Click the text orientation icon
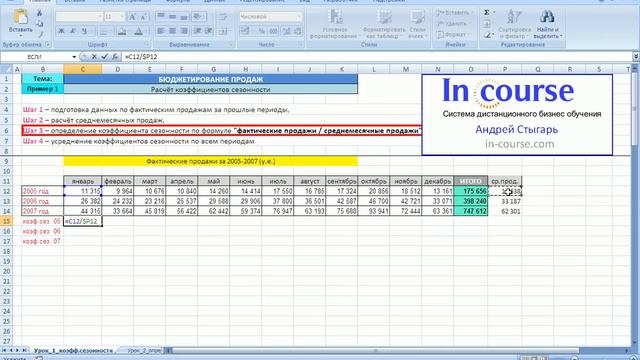Screen dimensions: 640x360 [x=198, y=17]
